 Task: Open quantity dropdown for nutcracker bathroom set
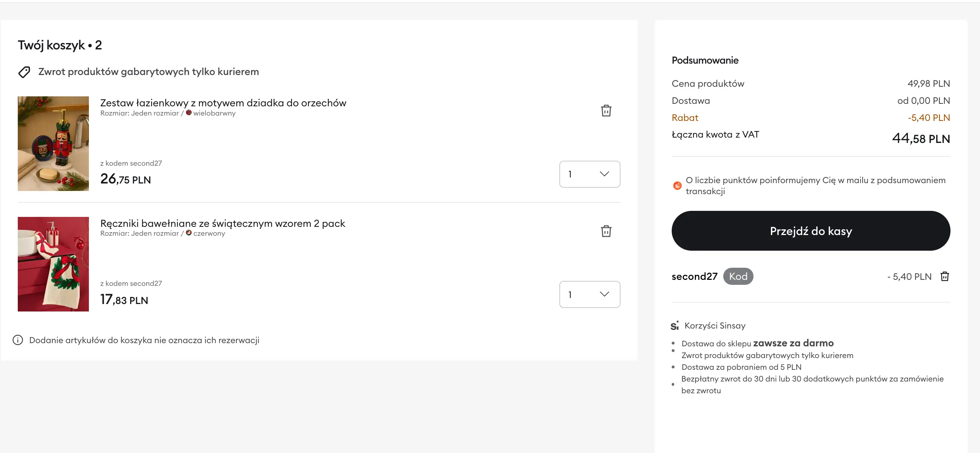(x=589, y=174)
